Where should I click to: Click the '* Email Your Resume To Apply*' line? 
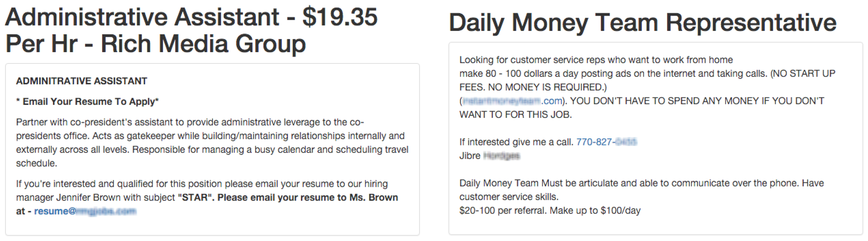(x=87, y=102)
